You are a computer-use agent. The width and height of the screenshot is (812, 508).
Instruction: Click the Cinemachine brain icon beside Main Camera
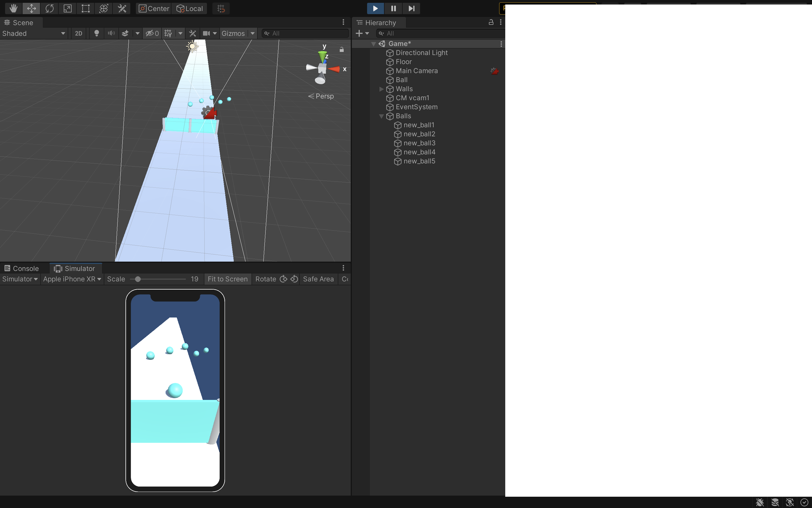pyautogui.click(x=494, y=71)
